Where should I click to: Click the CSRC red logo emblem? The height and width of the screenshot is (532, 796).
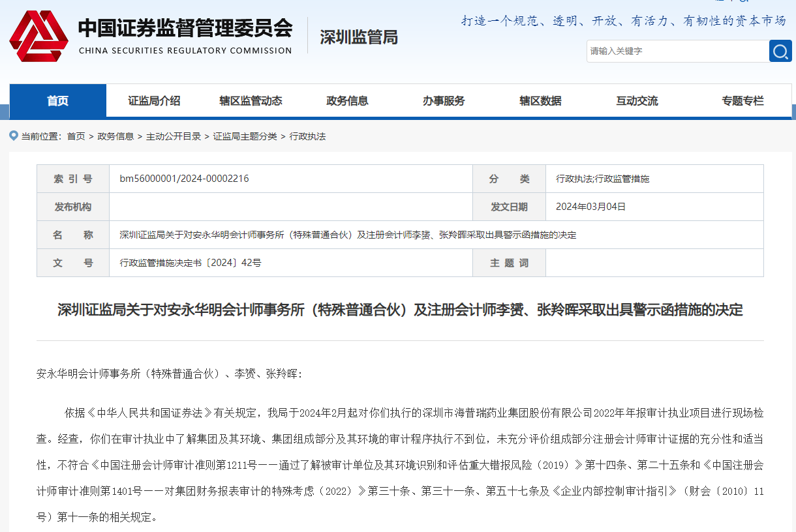(38, 36)
